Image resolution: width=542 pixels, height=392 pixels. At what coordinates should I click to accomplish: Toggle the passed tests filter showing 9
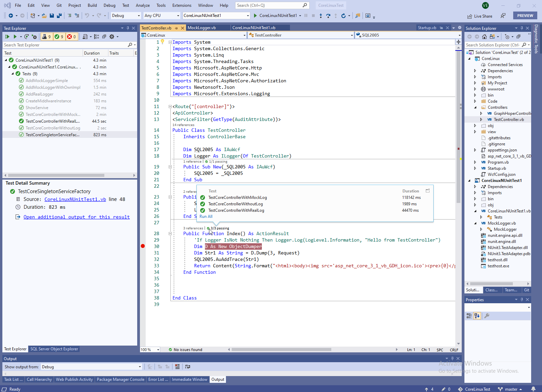(59, 37)
